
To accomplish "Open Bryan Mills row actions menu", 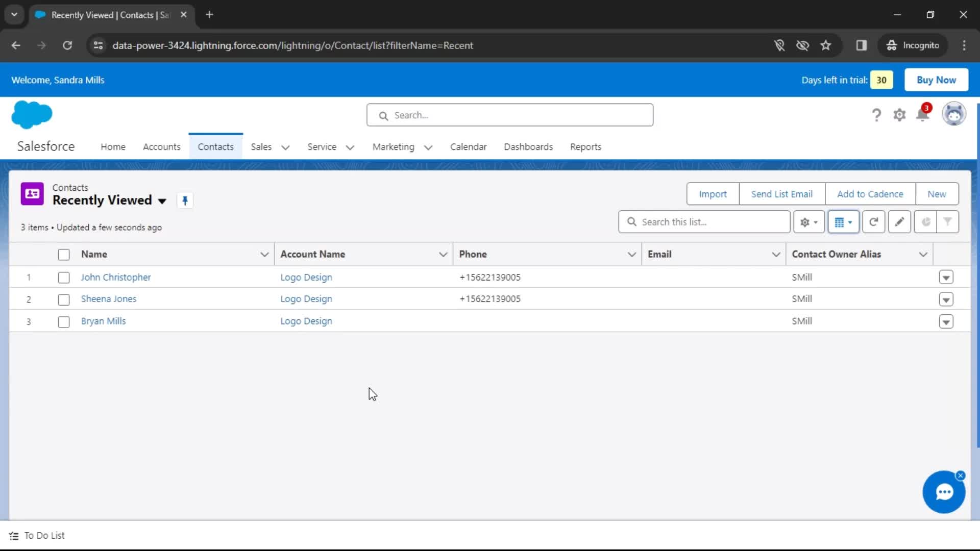I will tap(946, 322).
